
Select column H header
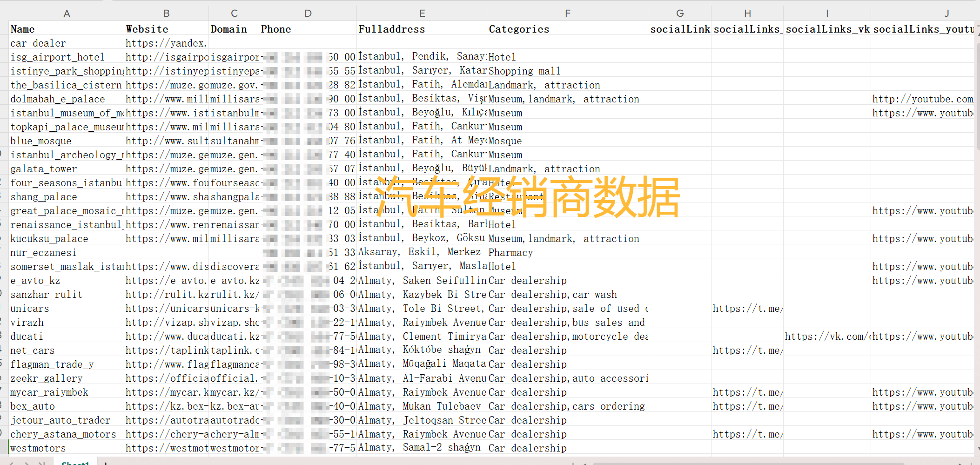pos(747,13)
